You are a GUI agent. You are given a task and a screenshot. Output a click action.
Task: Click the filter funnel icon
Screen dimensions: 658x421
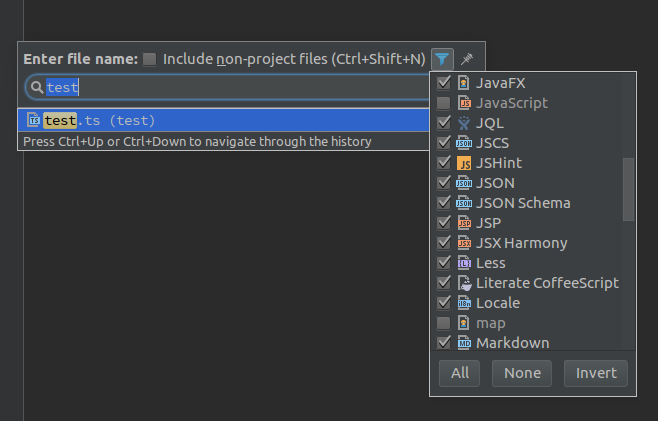tap(443, 59)
